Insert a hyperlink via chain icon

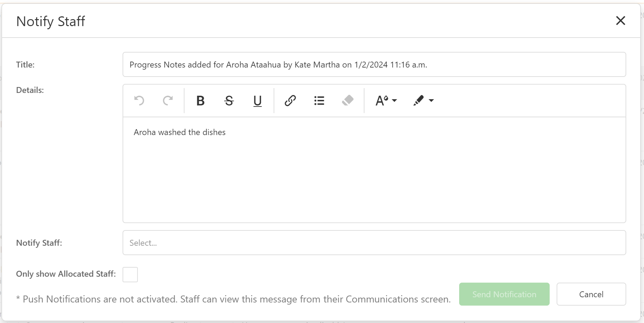click(290, 101)
